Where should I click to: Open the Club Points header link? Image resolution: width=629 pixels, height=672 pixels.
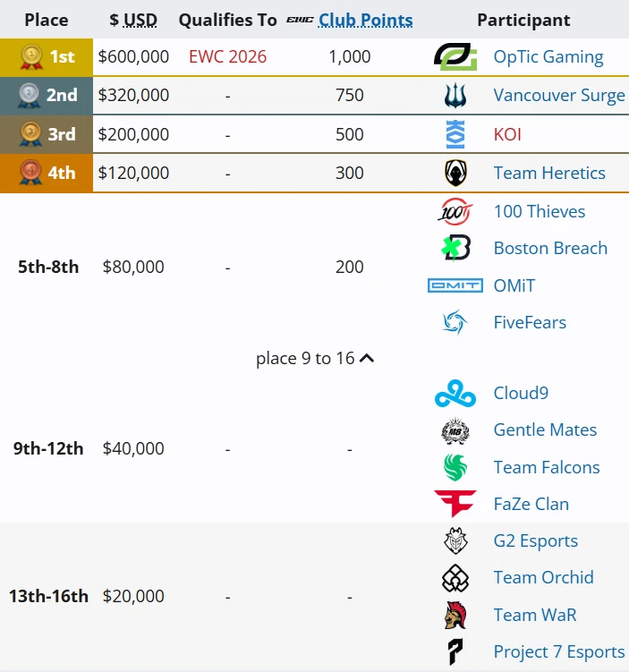[365, 21]
